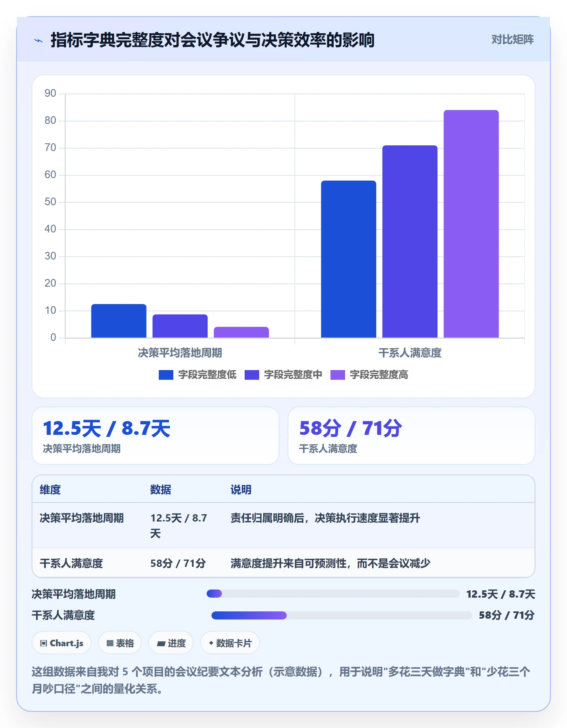Click the 对比矩阵 label in header

(x=512, y=40)
